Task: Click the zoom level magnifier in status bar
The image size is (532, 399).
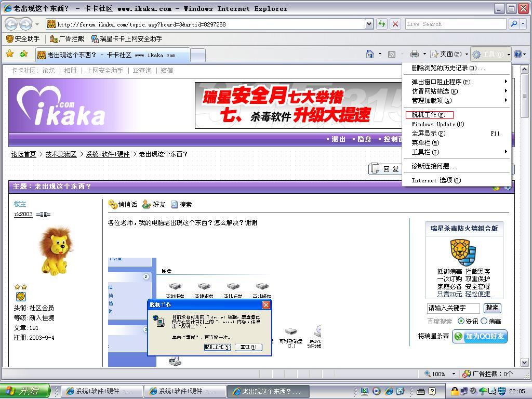Action: [x=428, y=374]
